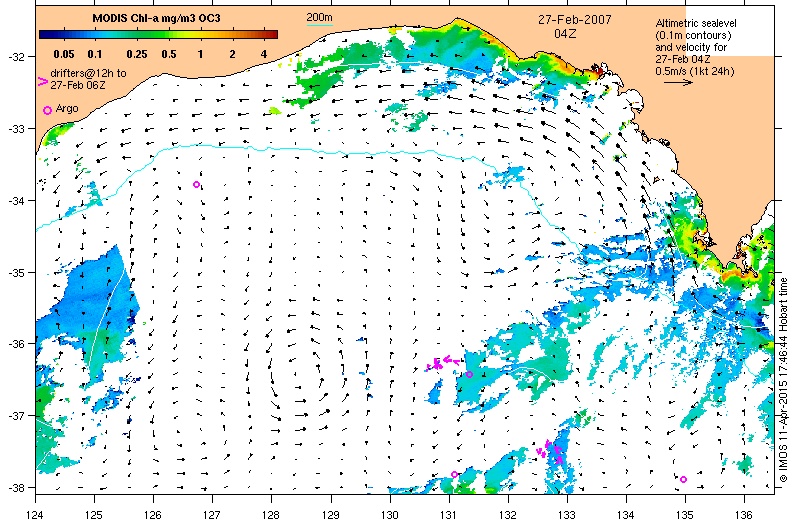Click the -34 latitude axis label
800x520 pixels.
click(16, 201)
